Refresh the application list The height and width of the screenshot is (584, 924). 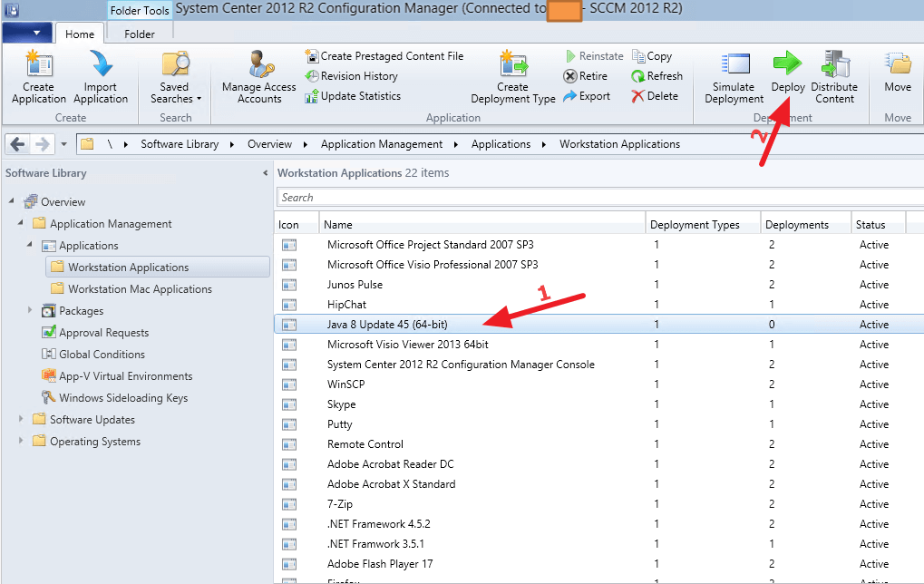point(657,76)
